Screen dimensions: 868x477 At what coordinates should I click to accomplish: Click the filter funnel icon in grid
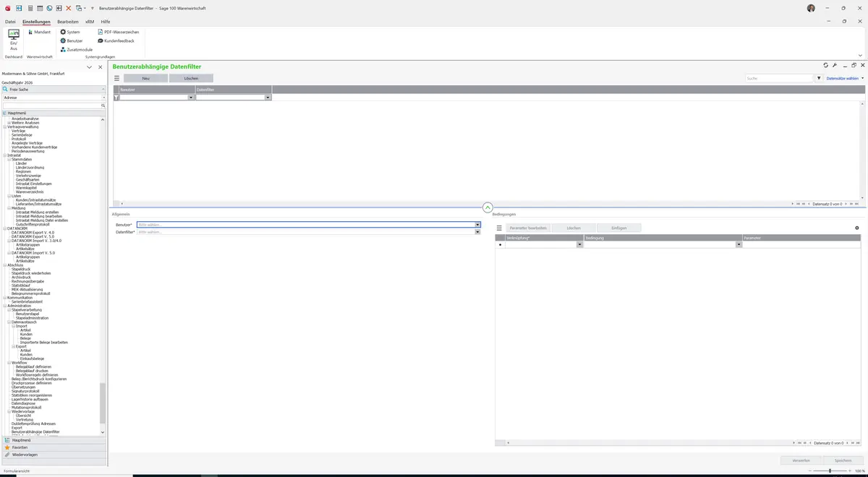[x=116, y=97]
